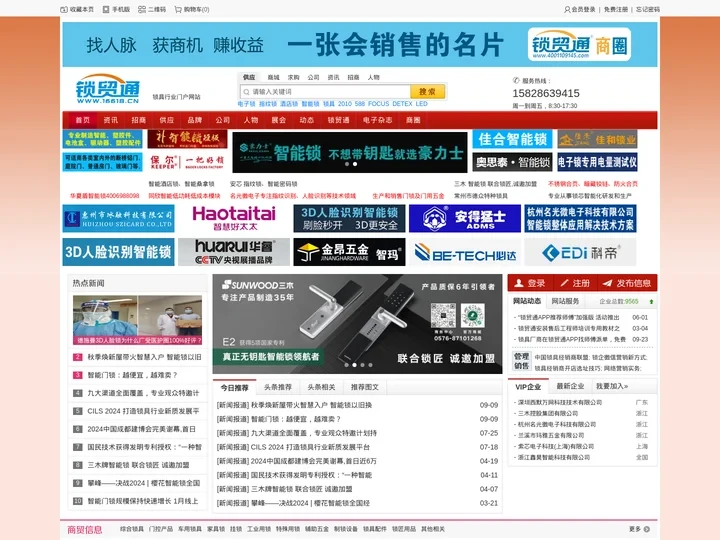Select the first dot on 豪力士 banner carousel
The width and height of the screenshot is (720, 540).
point(347,164)
